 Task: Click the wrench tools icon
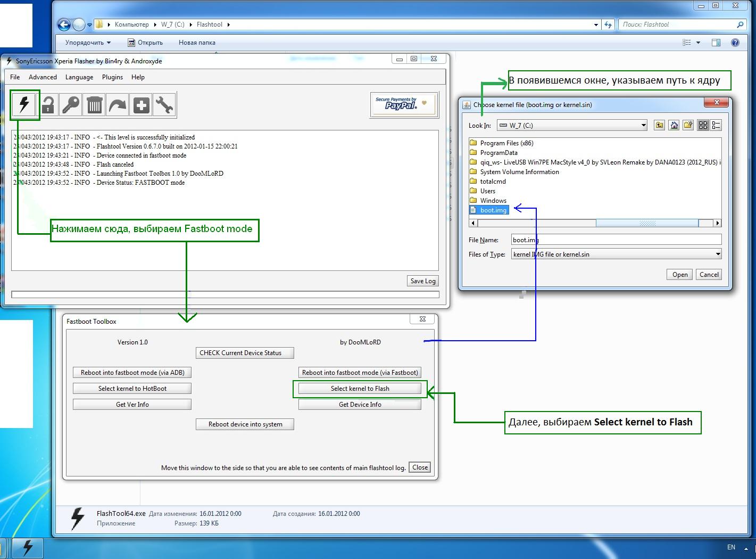point(164,104)
